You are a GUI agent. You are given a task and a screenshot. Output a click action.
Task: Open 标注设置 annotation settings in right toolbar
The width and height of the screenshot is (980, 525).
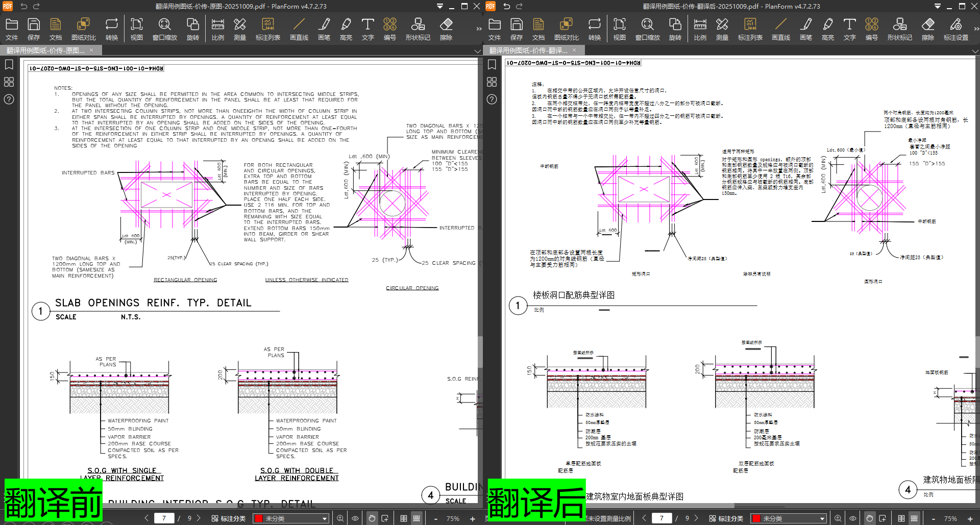coord(955,29)
